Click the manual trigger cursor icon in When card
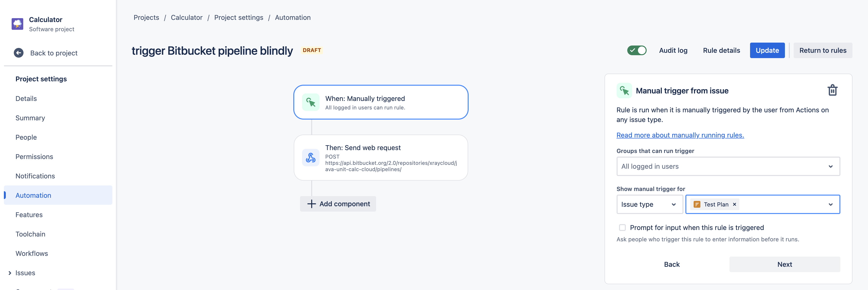Viewport: 868px width, 290px height. (x=310, y=102)
